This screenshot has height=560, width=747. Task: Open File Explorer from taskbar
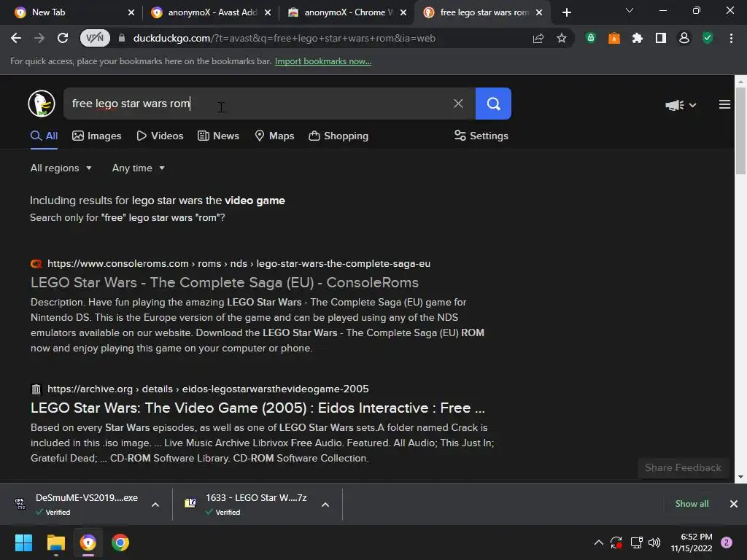pyautogui.click(x=55, y=542)
